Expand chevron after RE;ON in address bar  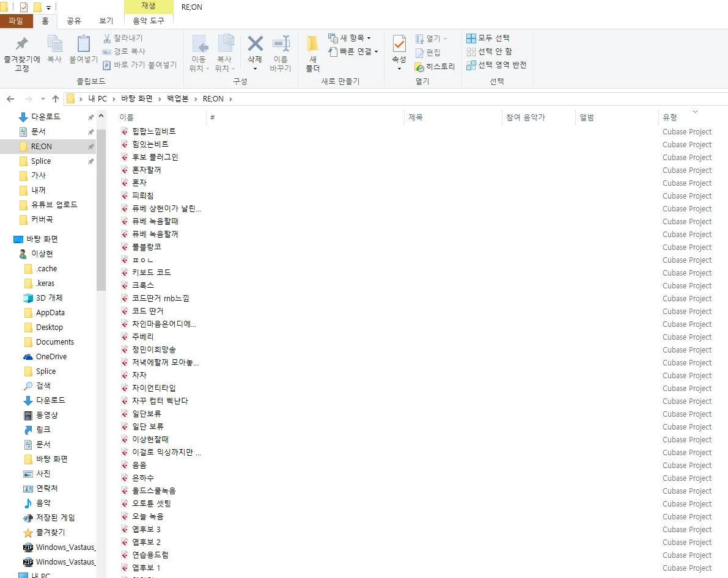(x=231, y=99)
